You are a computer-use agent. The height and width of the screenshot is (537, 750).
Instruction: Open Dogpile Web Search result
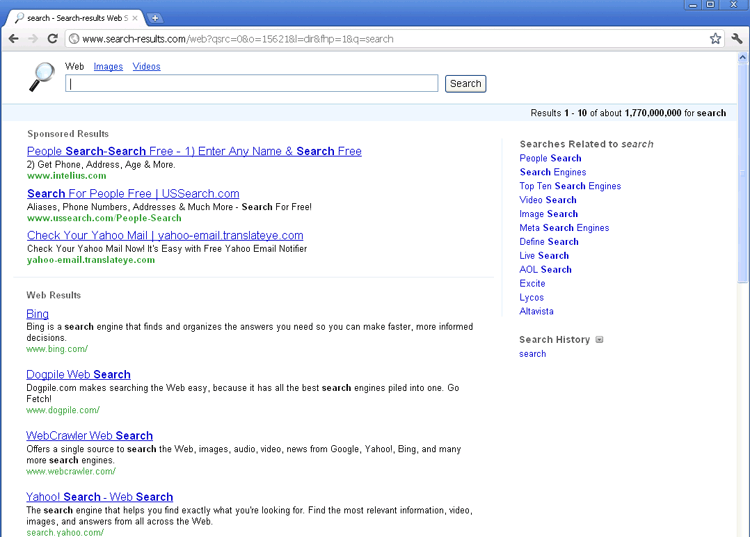pyautogui.click(x=78, y=374)
